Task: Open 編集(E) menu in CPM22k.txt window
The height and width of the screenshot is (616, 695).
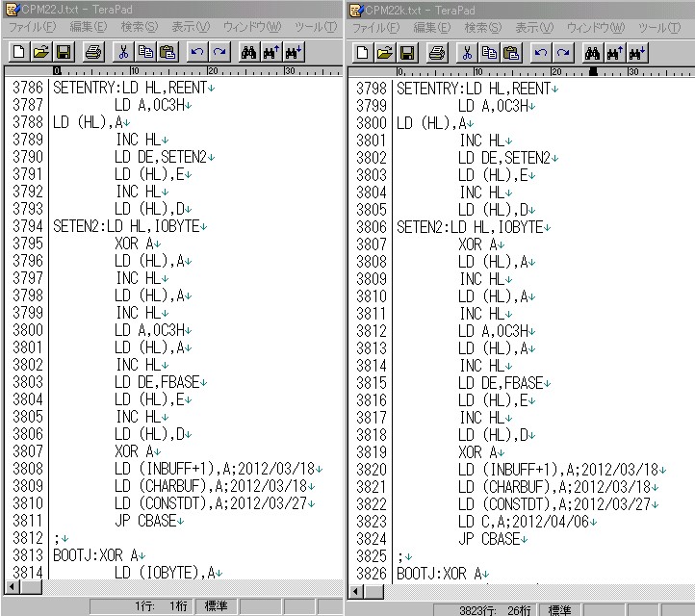Action: coord(432,28)
